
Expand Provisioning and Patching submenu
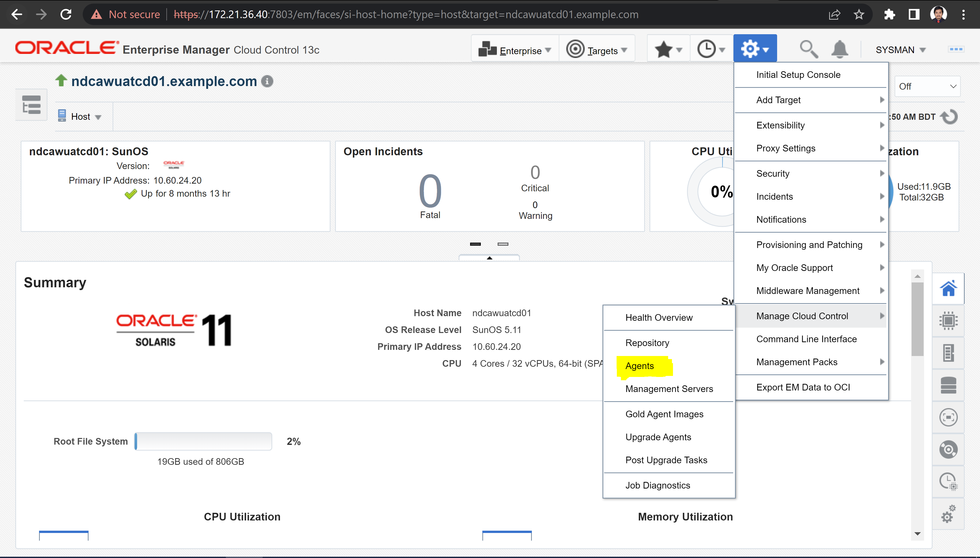pos(811,245)
